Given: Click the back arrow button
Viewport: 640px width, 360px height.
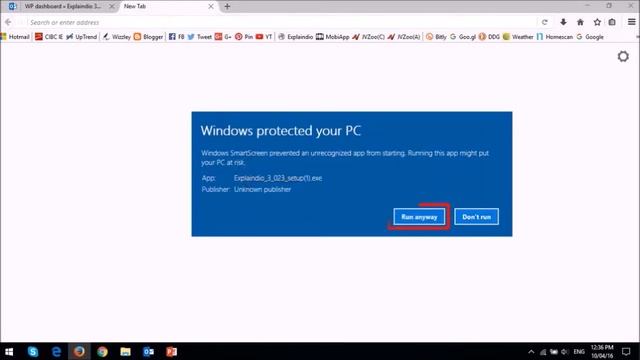Looking at the screenshot, I should pyautogui.click(x=8, y=22).
